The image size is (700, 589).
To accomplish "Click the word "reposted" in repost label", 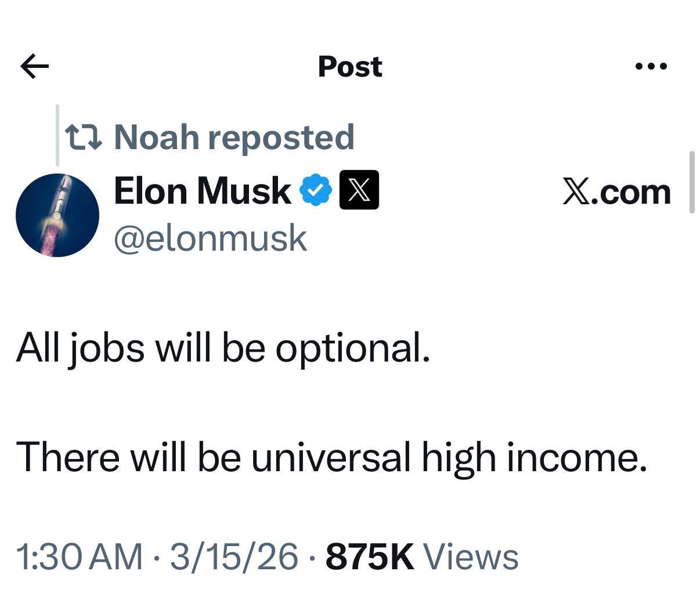I will 280,137.
